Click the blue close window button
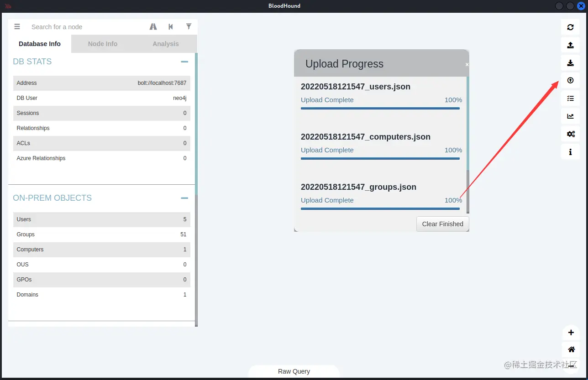Screen dimensions: 588x380 [x=581, y=6]
